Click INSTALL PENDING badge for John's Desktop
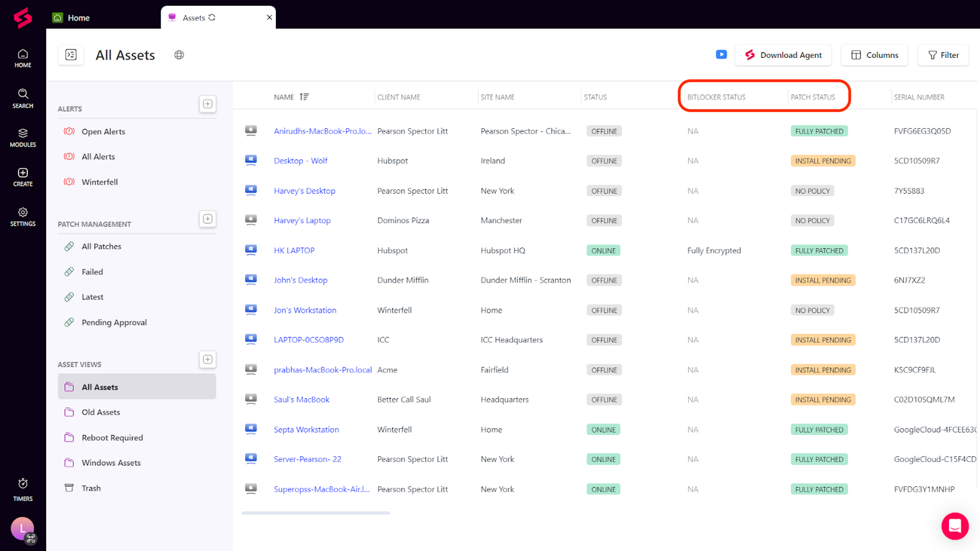 click(823, 280)
